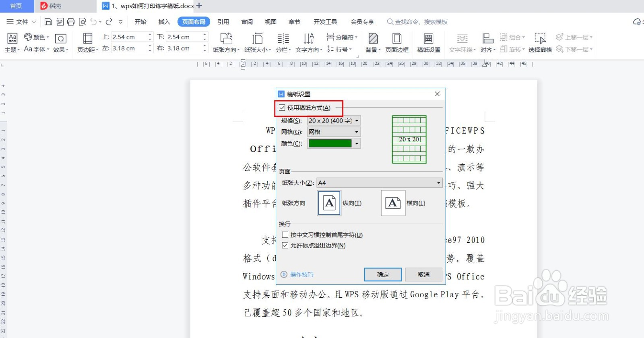The image size is (644, 338).
Task: Click the 取消 button in dialog
Action: point(423,274)
